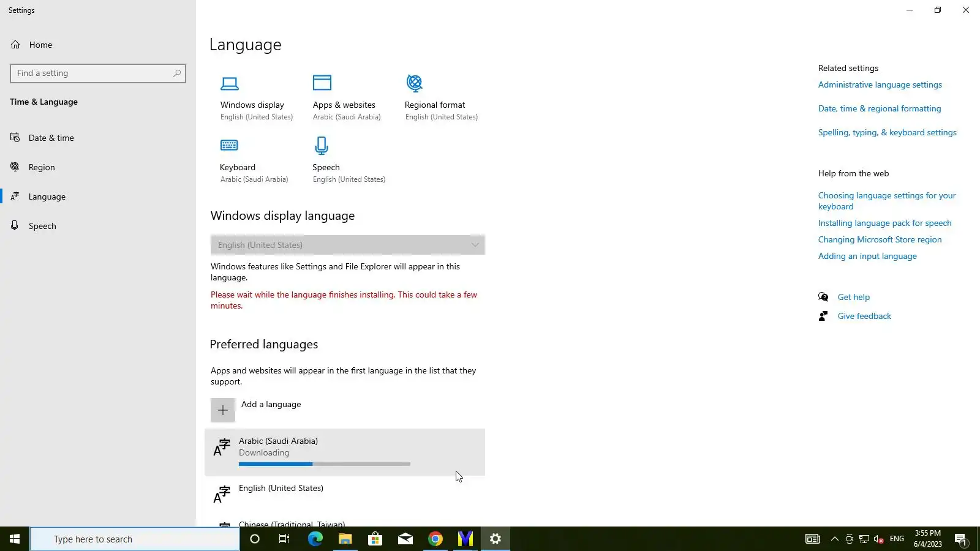Open Date & time settings page
Image resolution: width=980 pixels, height=551 pixels.
click(51, 138)
